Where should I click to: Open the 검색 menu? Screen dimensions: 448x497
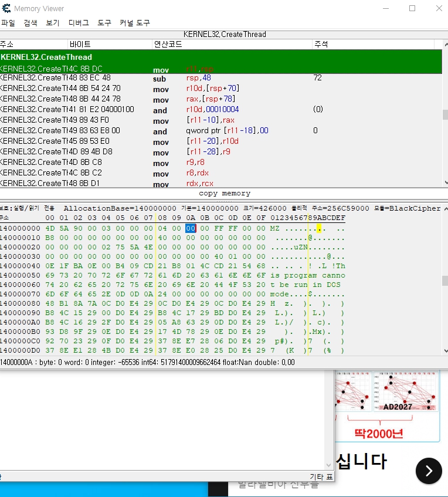pos(30,23)
